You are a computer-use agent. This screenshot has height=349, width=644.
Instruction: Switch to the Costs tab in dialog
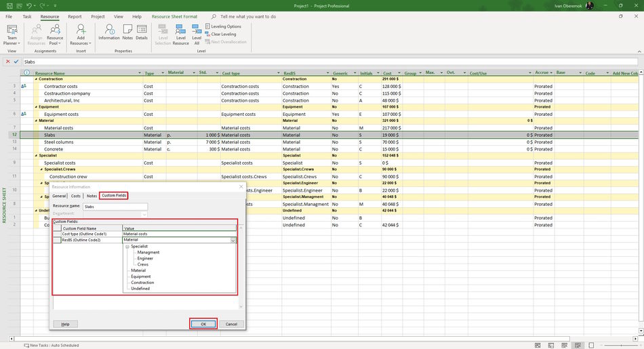point(75,196)
